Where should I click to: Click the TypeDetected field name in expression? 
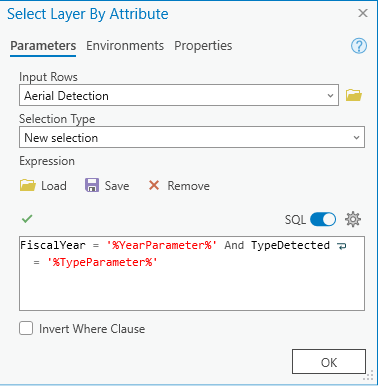[290, 245]
